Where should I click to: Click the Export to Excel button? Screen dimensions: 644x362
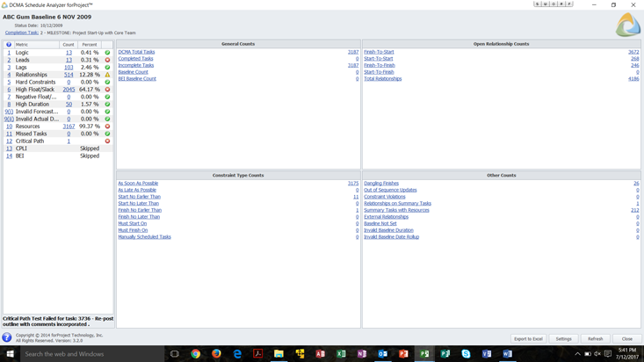click(x=528, y=338)
